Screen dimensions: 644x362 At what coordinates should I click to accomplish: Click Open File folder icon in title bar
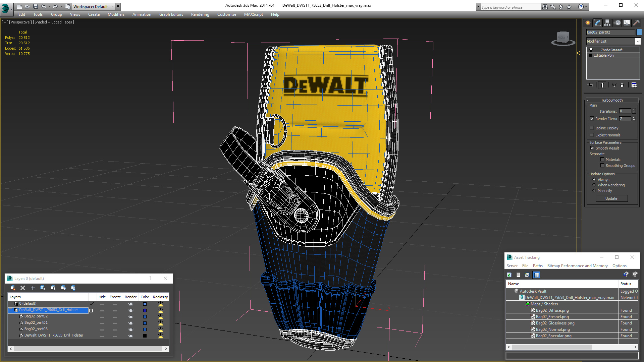coord(27,6)
